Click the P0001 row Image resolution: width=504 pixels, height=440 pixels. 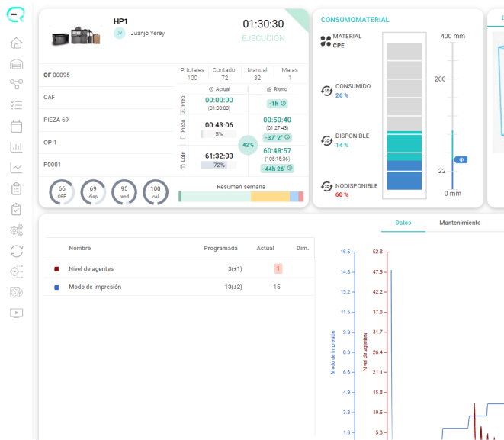coord(106,165)
